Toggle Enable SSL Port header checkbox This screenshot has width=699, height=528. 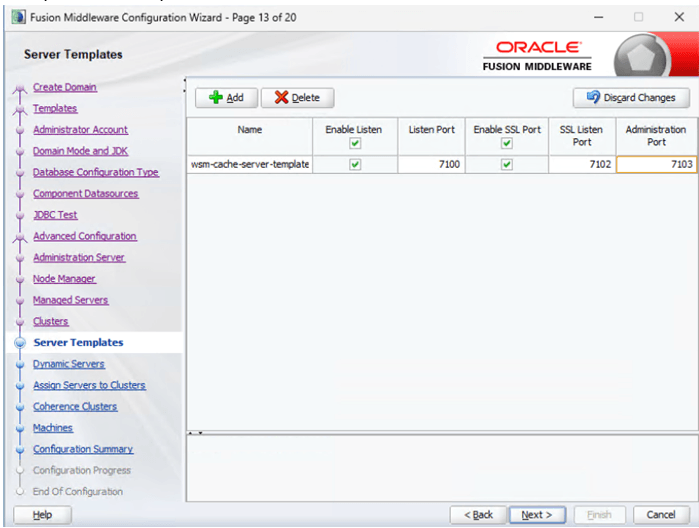(x=506, y=143)
